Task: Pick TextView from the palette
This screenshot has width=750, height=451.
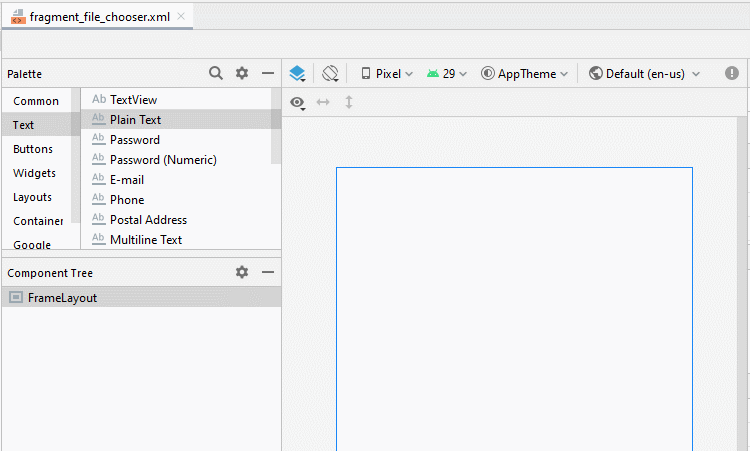Action: coord(176,99)
